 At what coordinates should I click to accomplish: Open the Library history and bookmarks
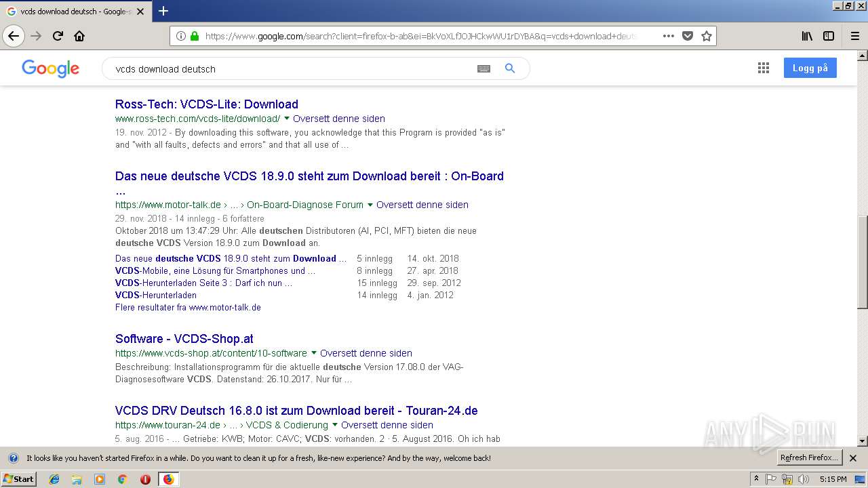coord(807,36)
